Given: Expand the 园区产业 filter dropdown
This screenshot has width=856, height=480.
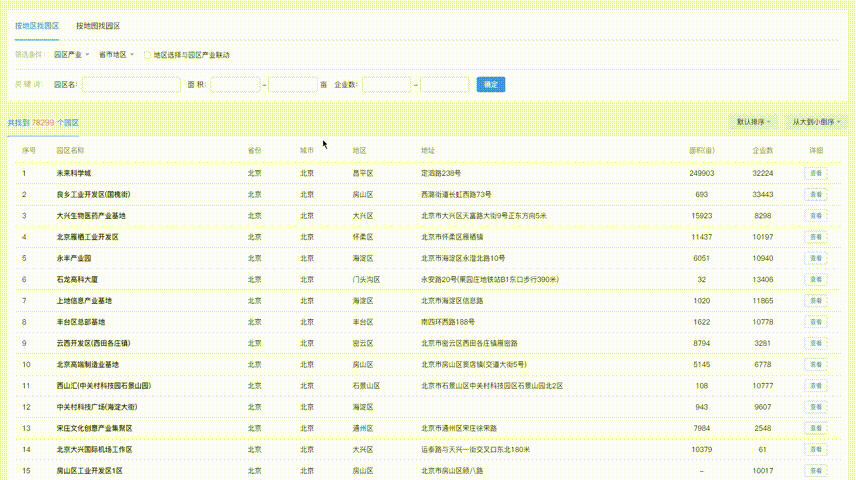Looking at the screenshot, I should (x=71, y=55).
